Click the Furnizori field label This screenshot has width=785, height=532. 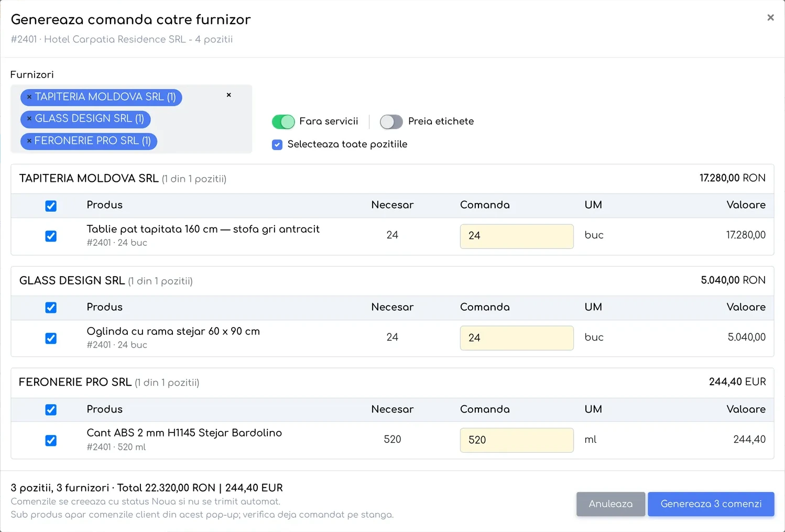(x=32, y=75)
